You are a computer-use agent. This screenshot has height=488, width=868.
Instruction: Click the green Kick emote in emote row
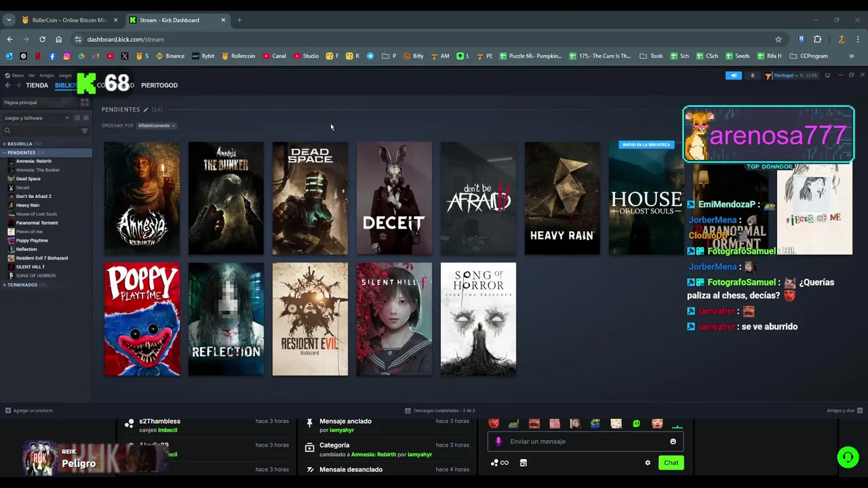pos(636,424)
